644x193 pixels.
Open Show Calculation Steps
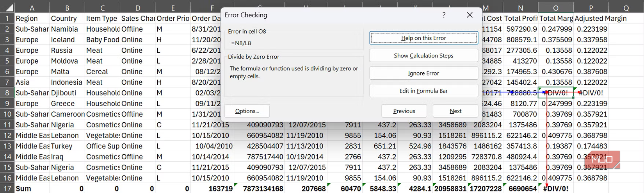point(423,55)
